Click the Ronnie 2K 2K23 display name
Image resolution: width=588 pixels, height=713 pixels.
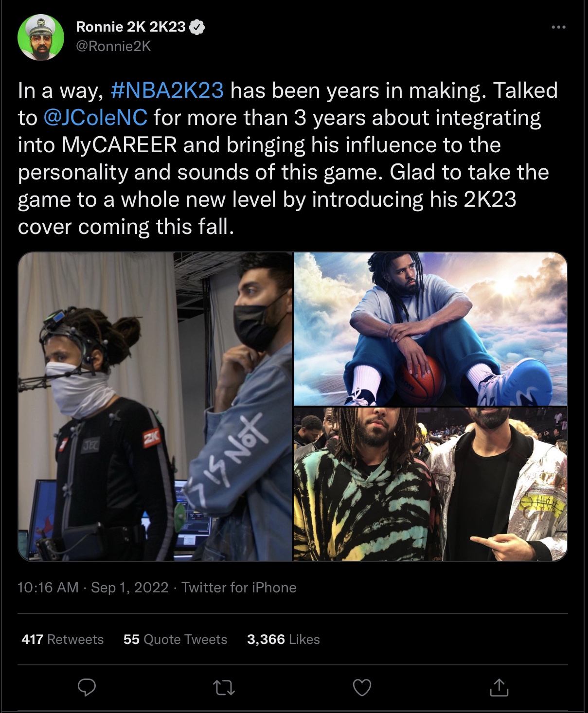click(131, 27)
